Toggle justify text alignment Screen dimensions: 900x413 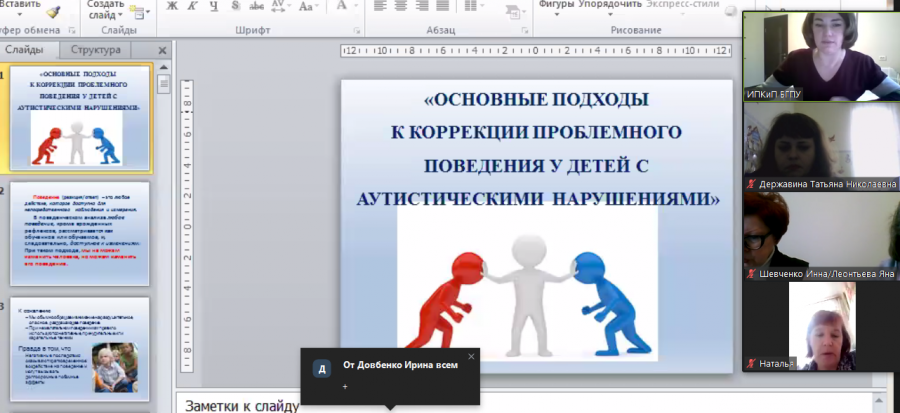pos(443,6)
